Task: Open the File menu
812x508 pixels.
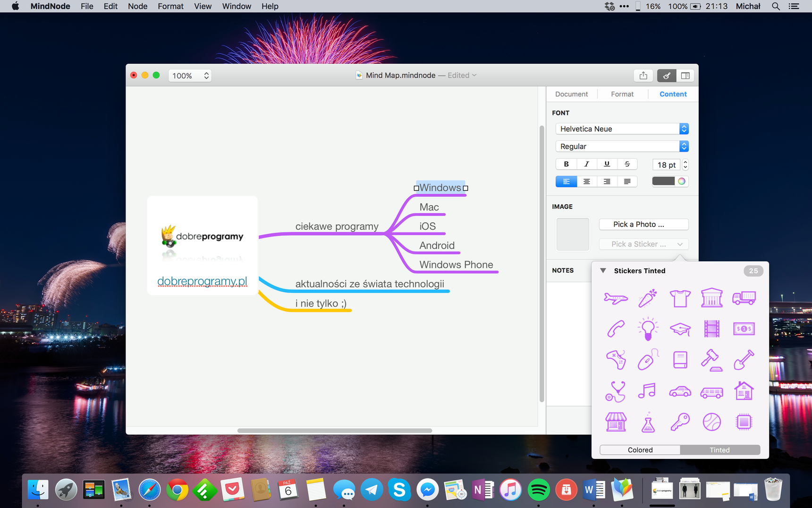Action: coord(87,6)
